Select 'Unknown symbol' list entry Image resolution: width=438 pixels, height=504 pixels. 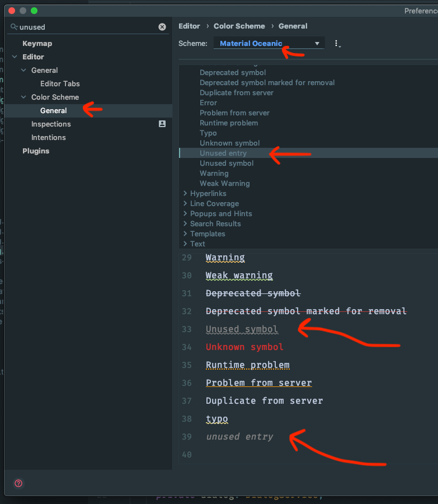[x=229, y=143]
